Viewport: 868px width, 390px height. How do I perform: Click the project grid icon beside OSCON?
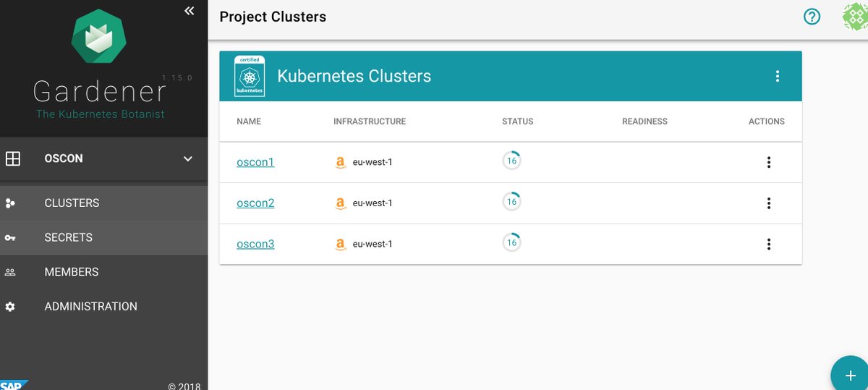[x=12, y=158]
